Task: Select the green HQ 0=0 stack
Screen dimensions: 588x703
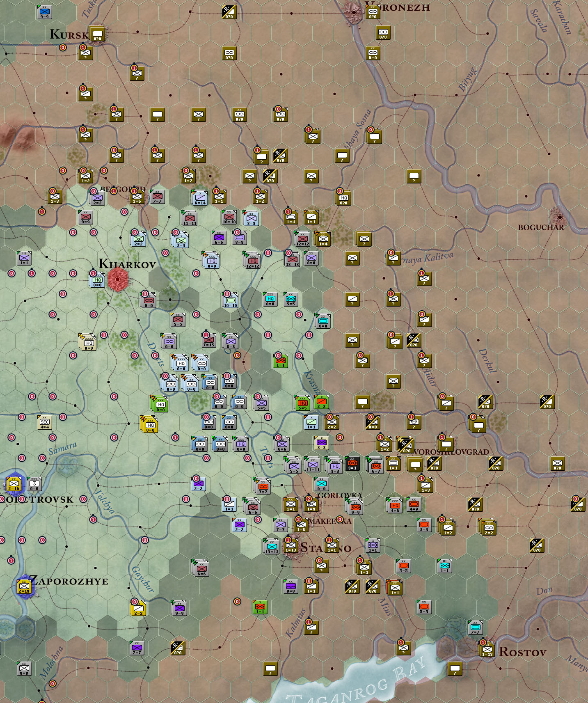Action: (160, 404)
